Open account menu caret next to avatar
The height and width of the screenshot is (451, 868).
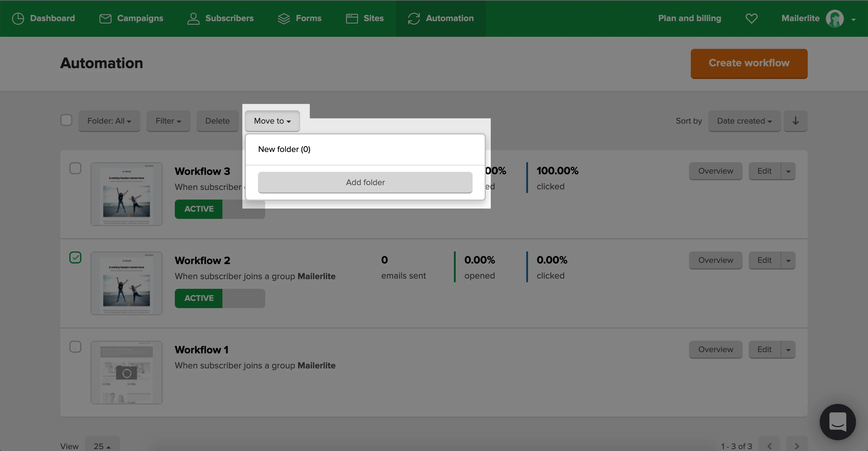(853, 20)
